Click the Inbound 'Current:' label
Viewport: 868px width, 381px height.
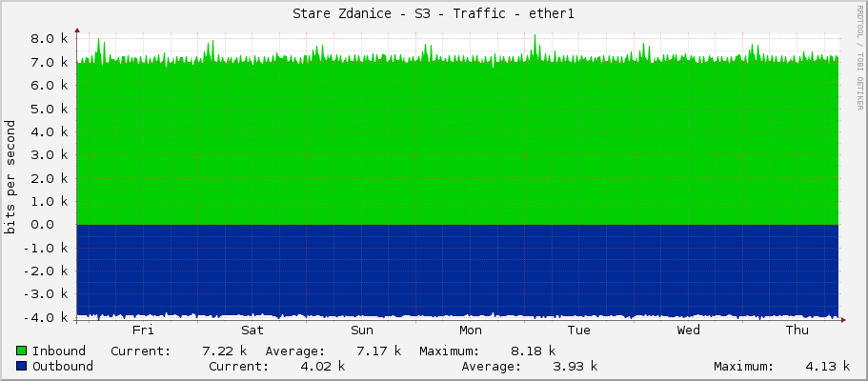coord(141,351)
